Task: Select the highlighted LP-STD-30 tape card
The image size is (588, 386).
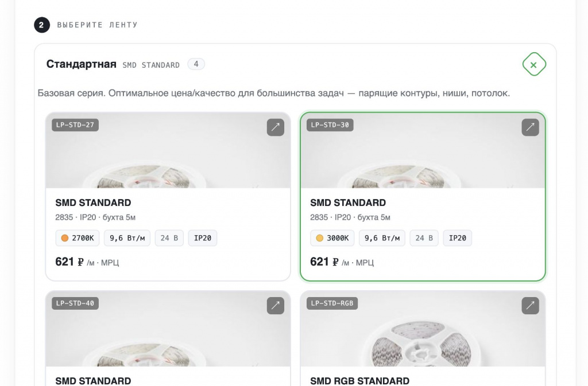Action: 423,197
